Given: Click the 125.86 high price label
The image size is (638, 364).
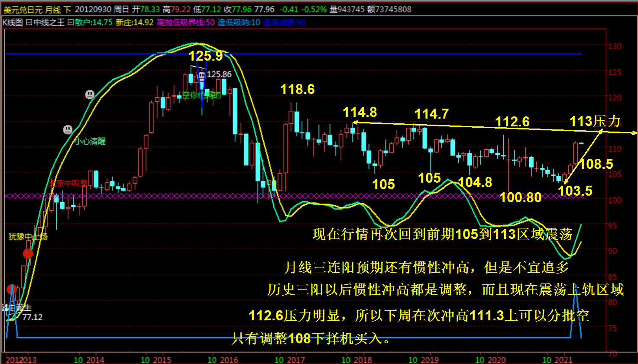Looking at the screenshot, I should tap(219, 74).
